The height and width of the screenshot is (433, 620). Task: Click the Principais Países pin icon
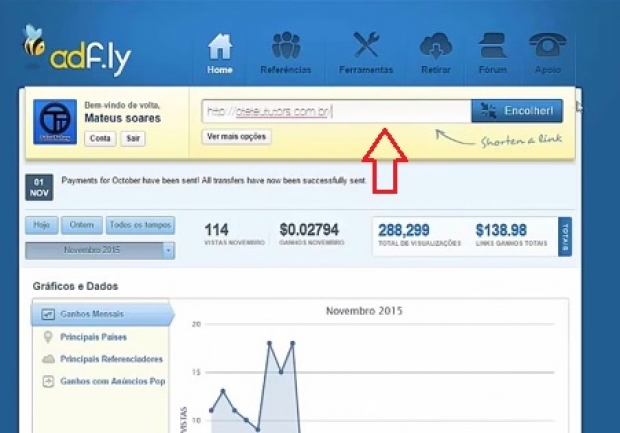click(x=48, y=337)
